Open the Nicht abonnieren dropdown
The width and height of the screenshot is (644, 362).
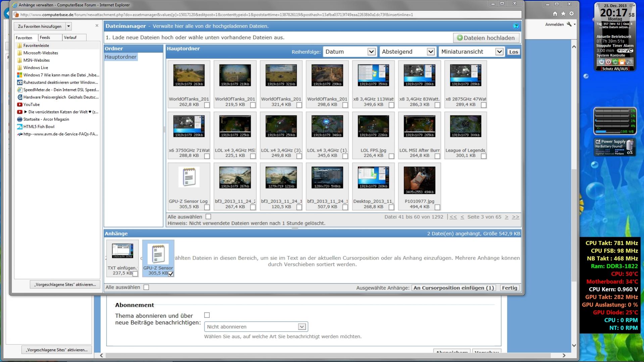click(x=256, y=327)
